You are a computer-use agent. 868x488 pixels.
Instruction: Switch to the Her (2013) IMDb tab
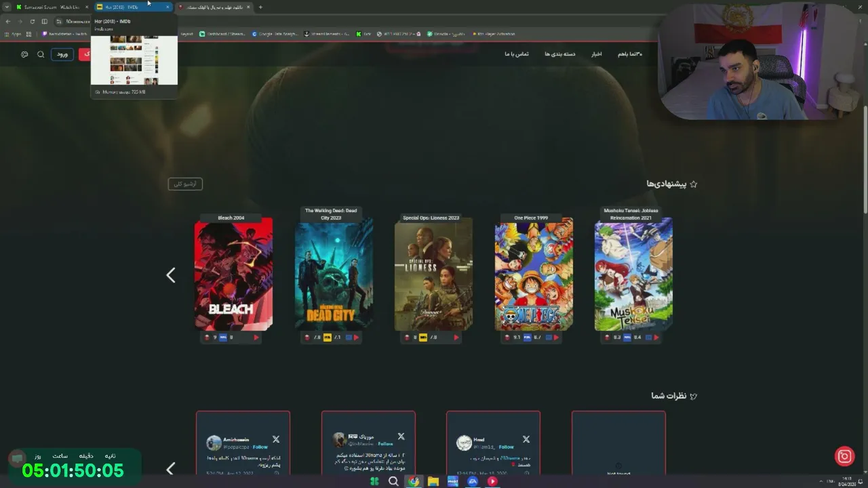[132, 7]
